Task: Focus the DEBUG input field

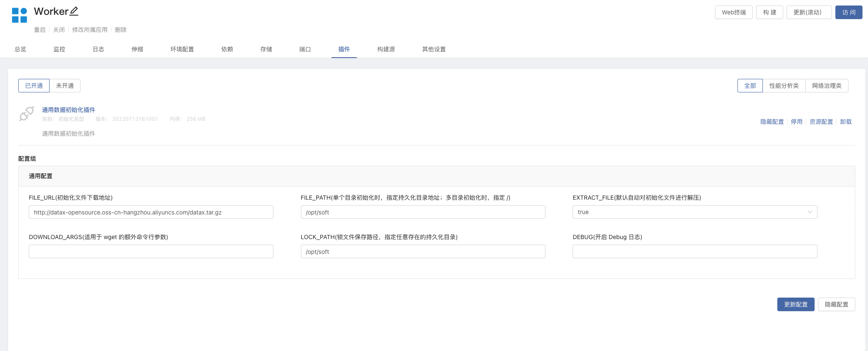Action: click(x=695, y=251)
